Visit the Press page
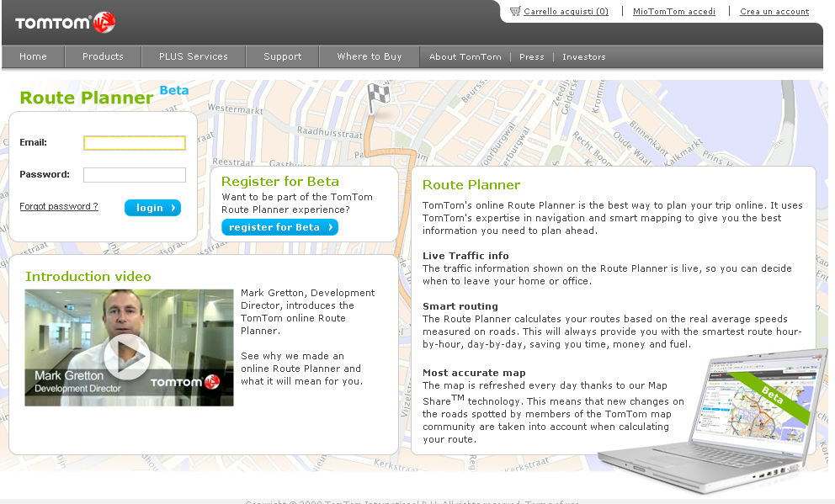 pyautogui.click(x=531, y=57)
